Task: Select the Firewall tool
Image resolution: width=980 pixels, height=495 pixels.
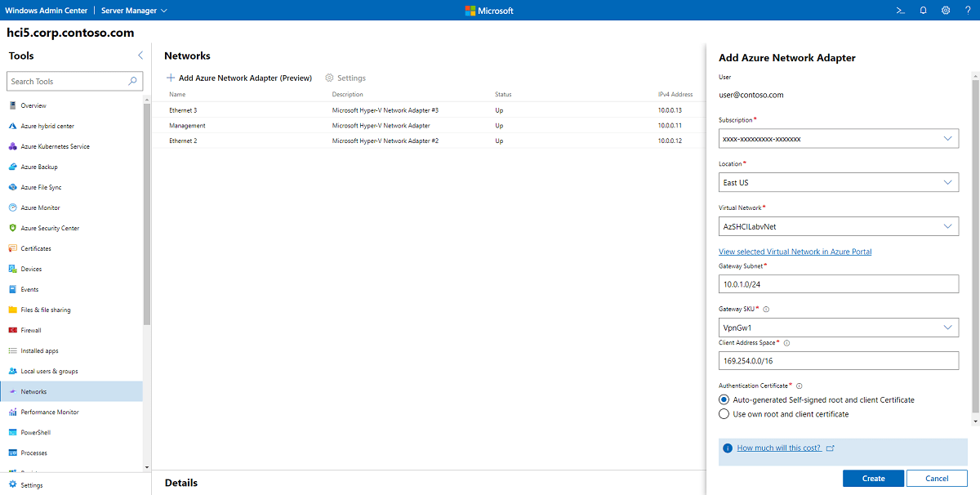Action: (38, 330)
